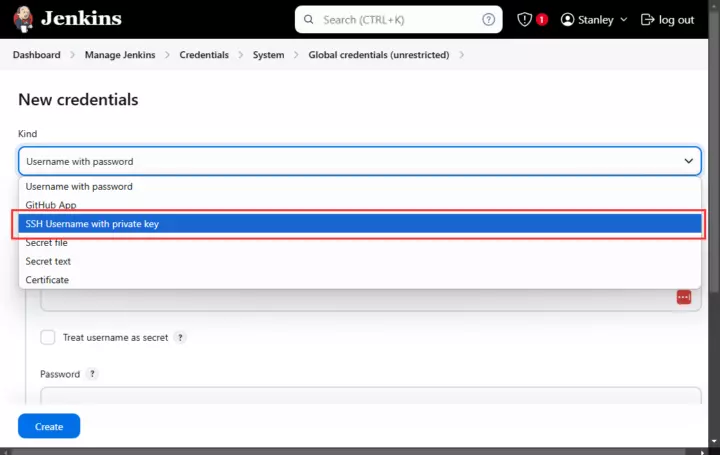Select the GitHub App option
This screenshot has width=720, height=455.
360,205
